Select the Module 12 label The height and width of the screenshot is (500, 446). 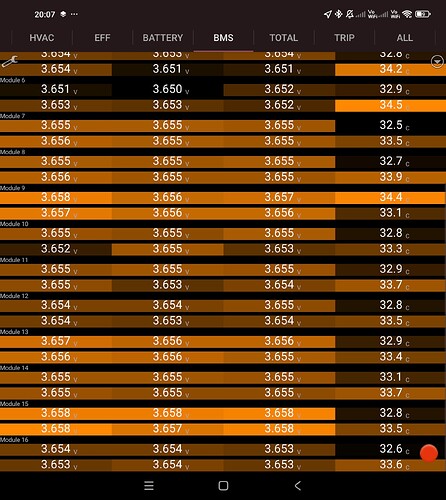click(x=14, y=296)
